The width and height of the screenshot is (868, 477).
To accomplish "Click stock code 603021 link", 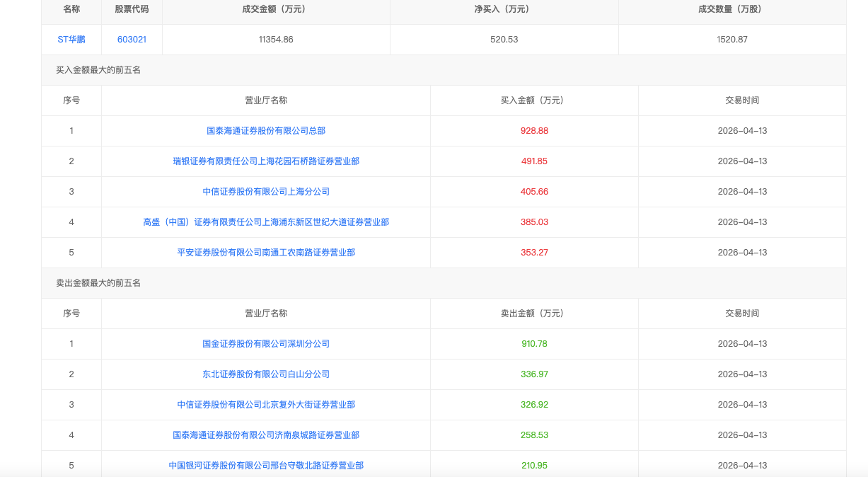I will click(132, 40).
